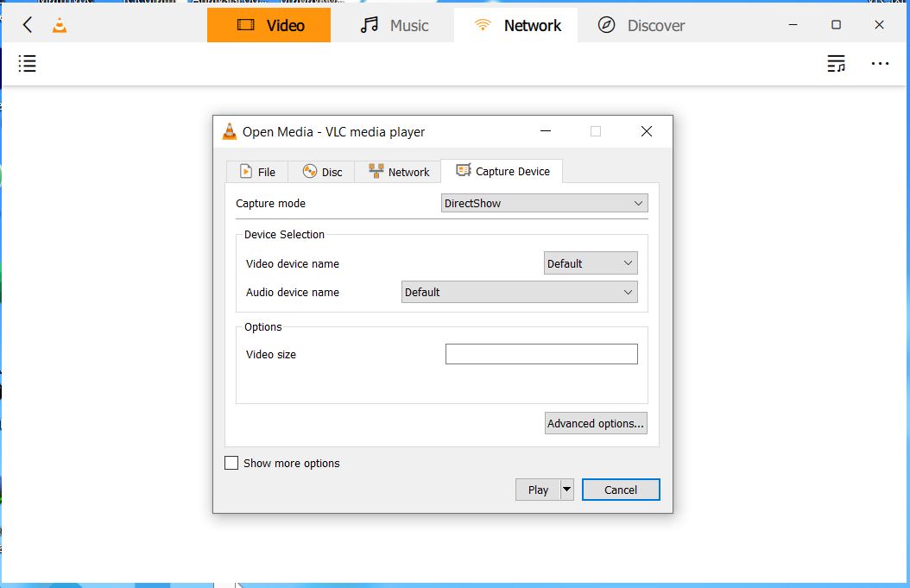Minimize the Open Media dialog

546,132
